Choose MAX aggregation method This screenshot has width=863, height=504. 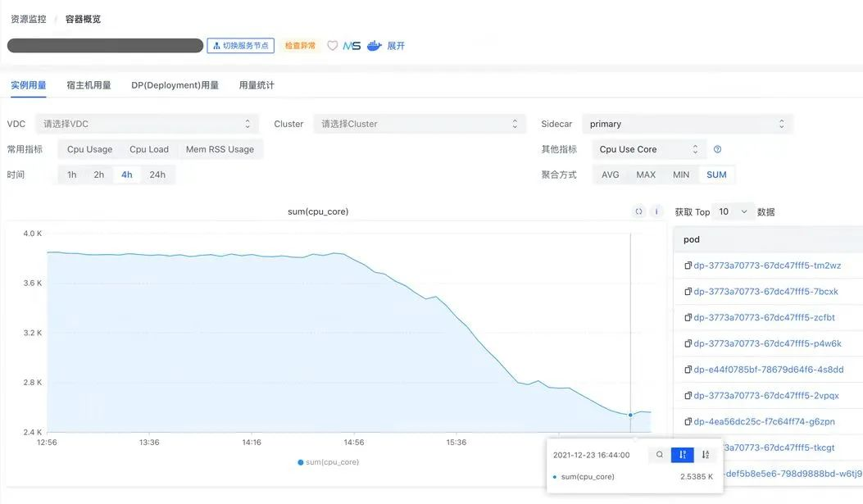(x=646, y=175)
